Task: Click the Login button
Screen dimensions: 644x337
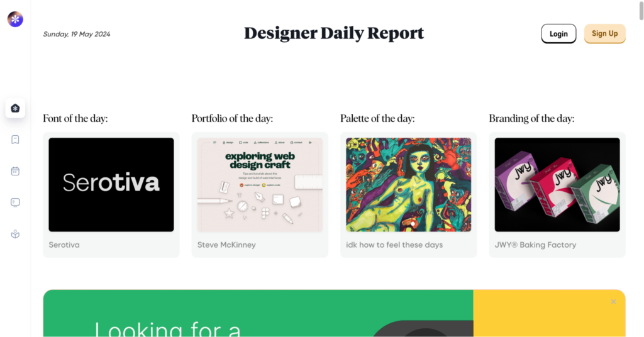Action: pos(558,34)
